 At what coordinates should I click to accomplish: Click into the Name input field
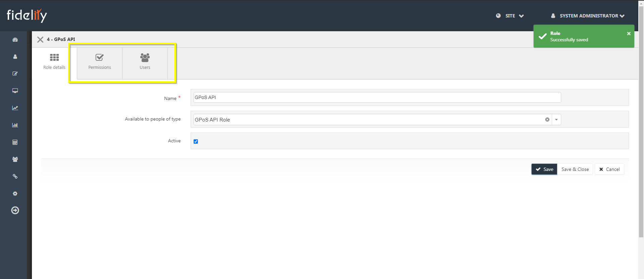click(x=377, y=97)
